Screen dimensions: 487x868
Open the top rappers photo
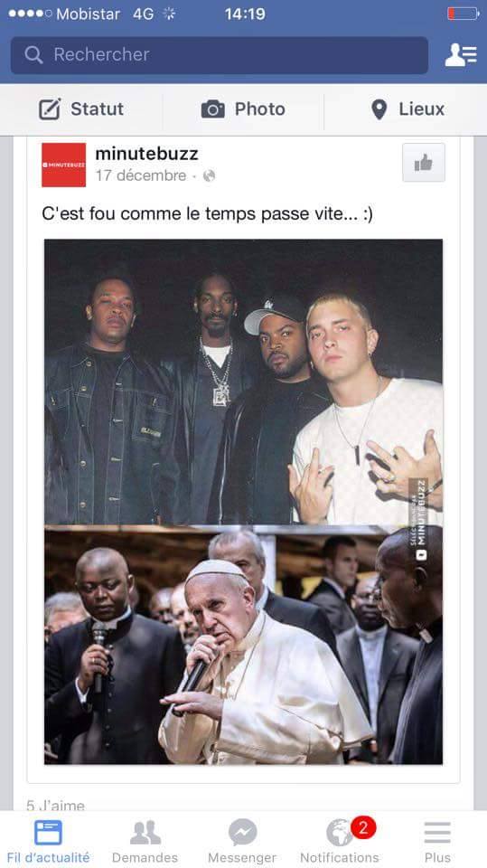pos(244,382)
